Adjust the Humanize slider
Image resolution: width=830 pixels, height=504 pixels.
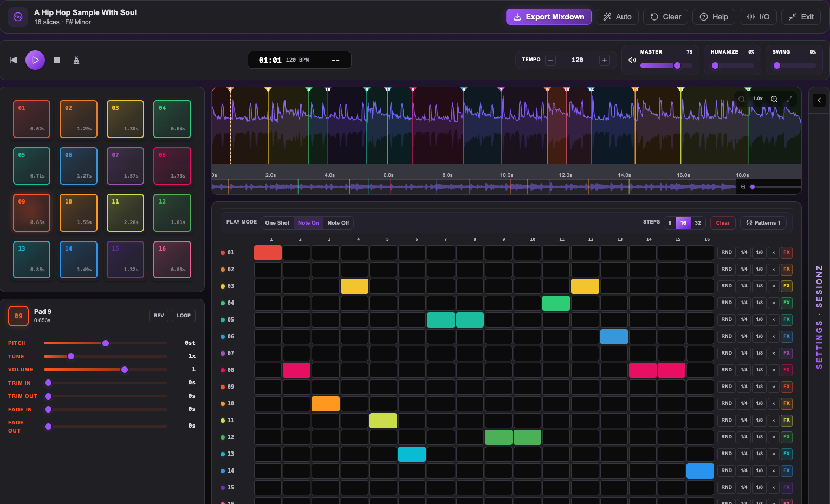(x=732, y=66)
